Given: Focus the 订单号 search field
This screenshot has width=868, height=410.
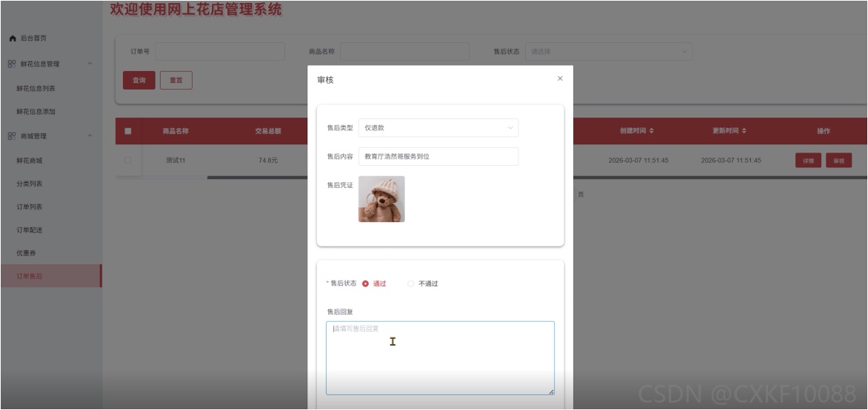Looking at the screenshot, I should 220,52.
